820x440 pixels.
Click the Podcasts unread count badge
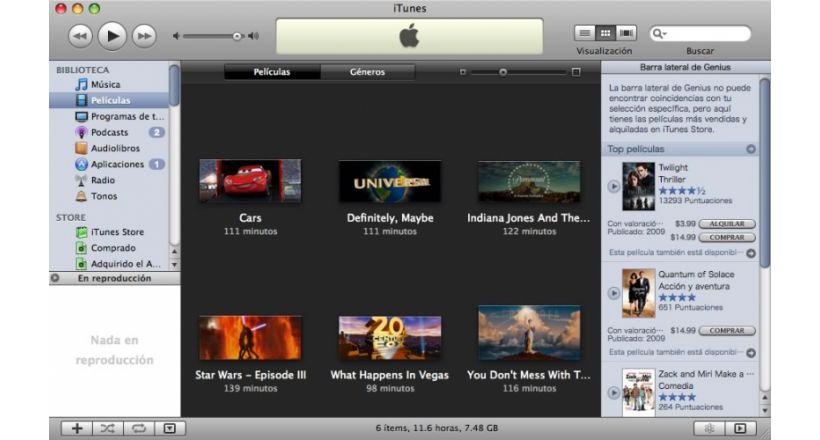pos(156,132)
